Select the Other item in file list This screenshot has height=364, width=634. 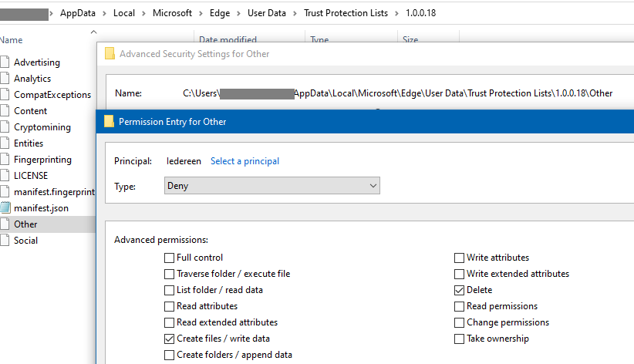pos(25,224)
